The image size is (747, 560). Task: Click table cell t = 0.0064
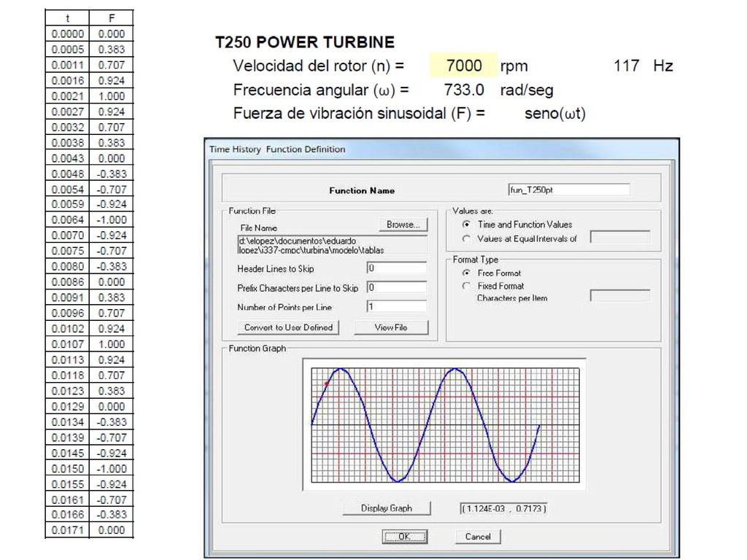click(67, 220)
